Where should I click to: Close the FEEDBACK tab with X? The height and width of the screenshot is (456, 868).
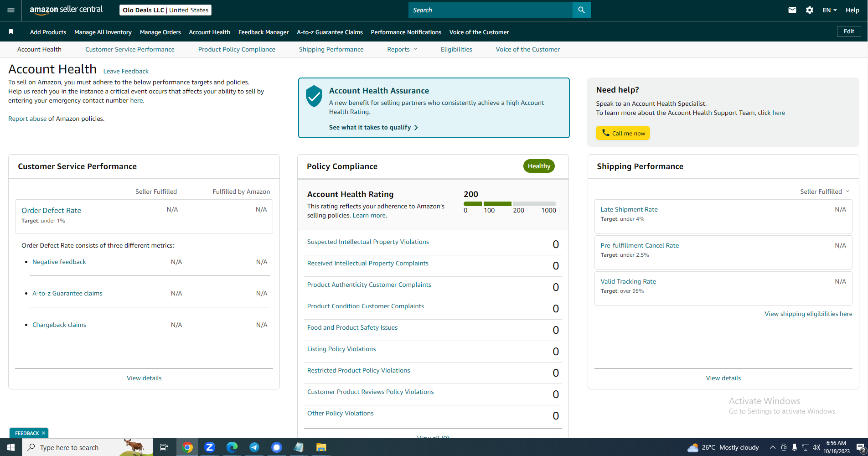(x=43, y=433)
